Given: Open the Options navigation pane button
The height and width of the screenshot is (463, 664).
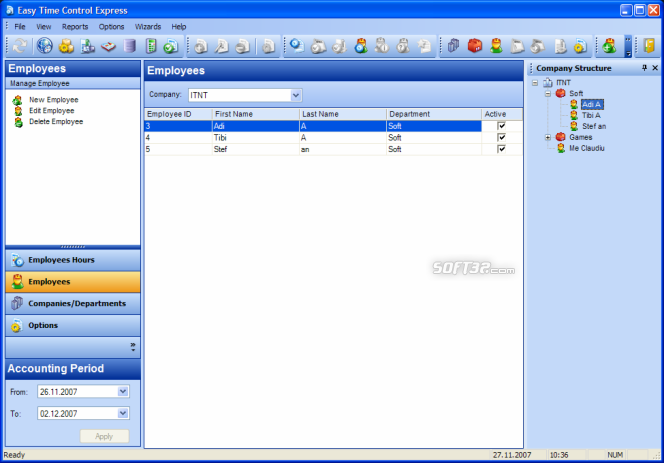Looking at the screenshot, I should click(x=73, y=325).
